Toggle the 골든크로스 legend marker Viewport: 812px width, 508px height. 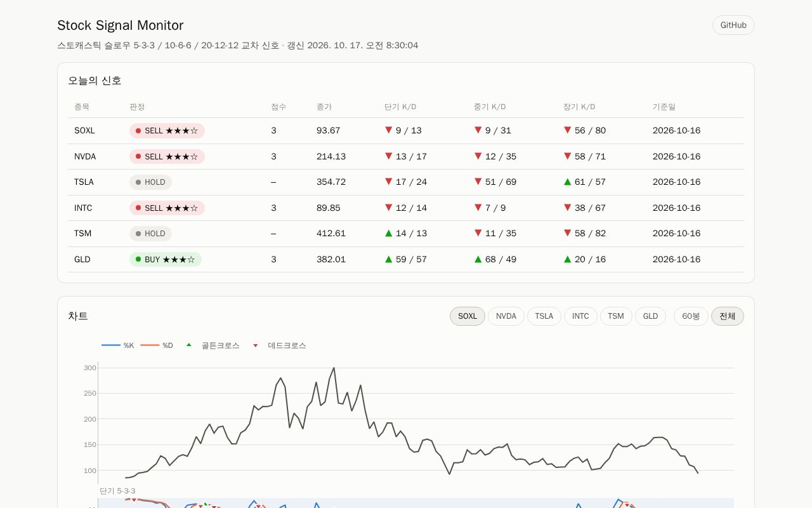point(213,345)
